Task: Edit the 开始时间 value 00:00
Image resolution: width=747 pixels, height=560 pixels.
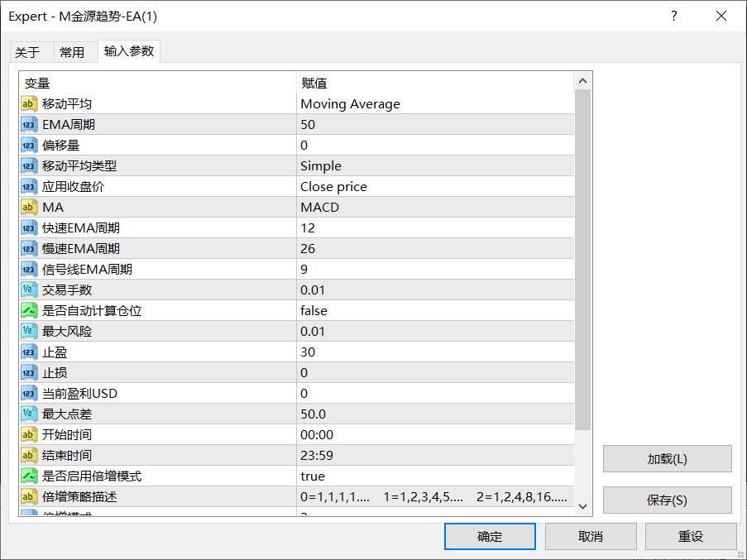Action: coord(435,435)
